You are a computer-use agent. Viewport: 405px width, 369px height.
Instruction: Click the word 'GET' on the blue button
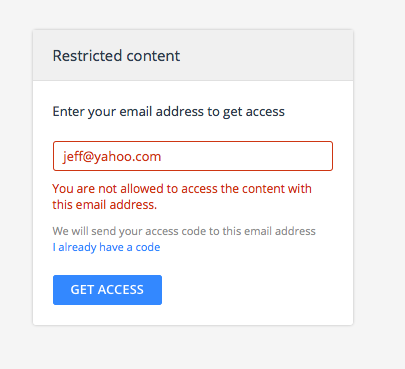(82, 290)
